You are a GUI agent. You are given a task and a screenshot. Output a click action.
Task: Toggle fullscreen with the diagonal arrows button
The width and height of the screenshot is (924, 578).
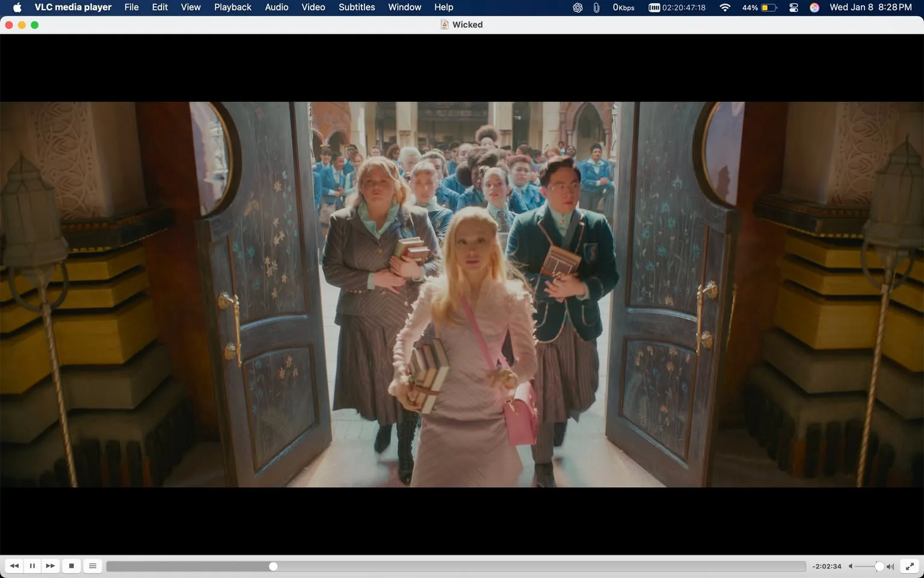click(x=910, y=566)
